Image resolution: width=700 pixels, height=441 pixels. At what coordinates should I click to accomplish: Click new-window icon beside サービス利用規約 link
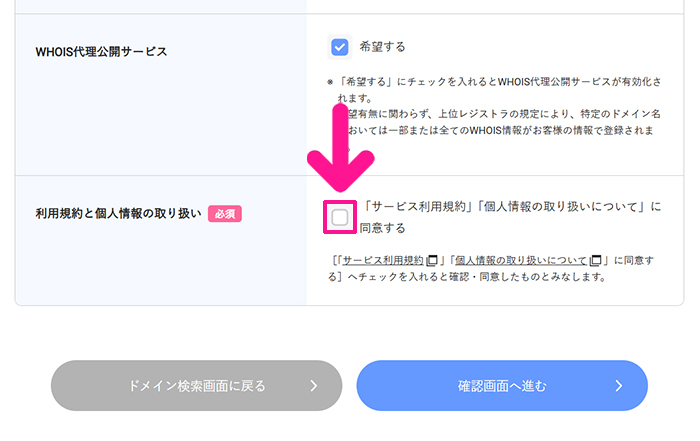(433, 261)
